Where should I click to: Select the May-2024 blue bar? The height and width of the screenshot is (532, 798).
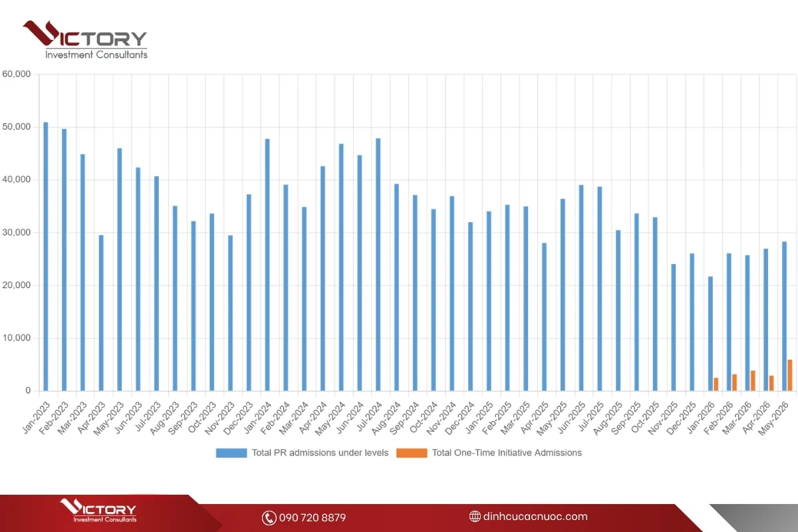tap(341, 267)
